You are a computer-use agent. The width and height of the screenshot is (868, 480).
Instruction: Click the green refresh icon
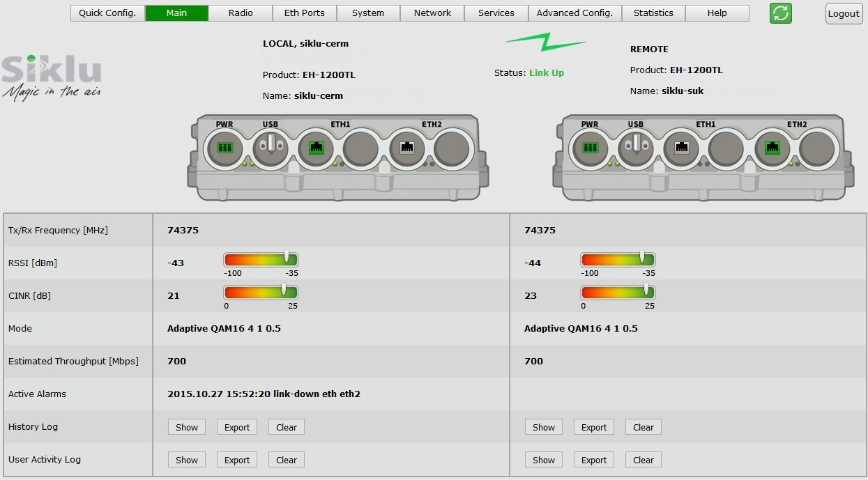781,13
